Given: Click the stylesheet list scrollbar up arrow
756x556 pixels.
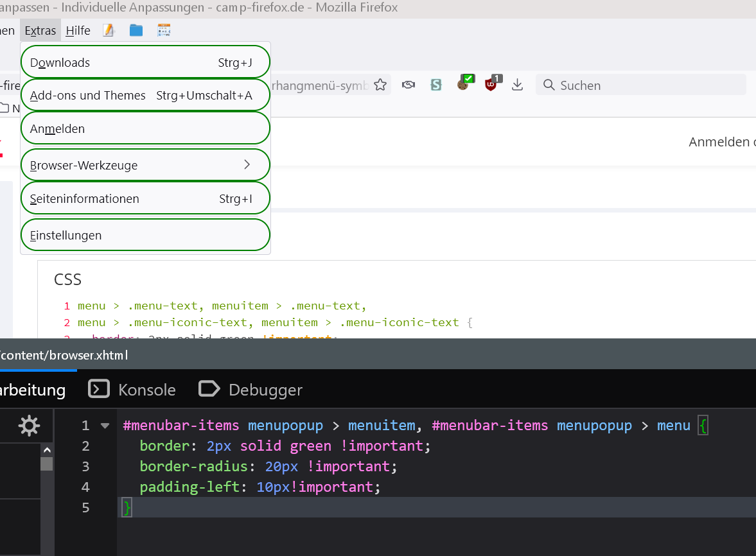Looking at the screenshot, I should [46, 450].
